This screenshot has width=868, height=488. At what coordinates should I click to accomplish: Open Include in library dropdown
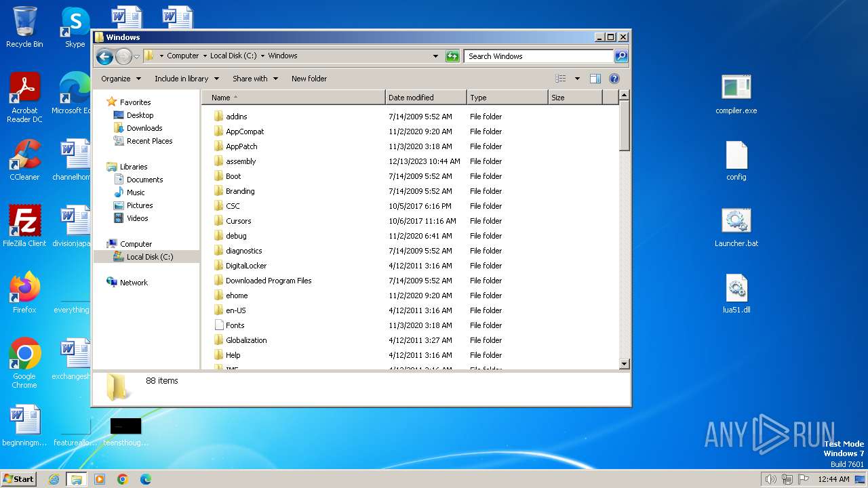[x=186, y=79]
